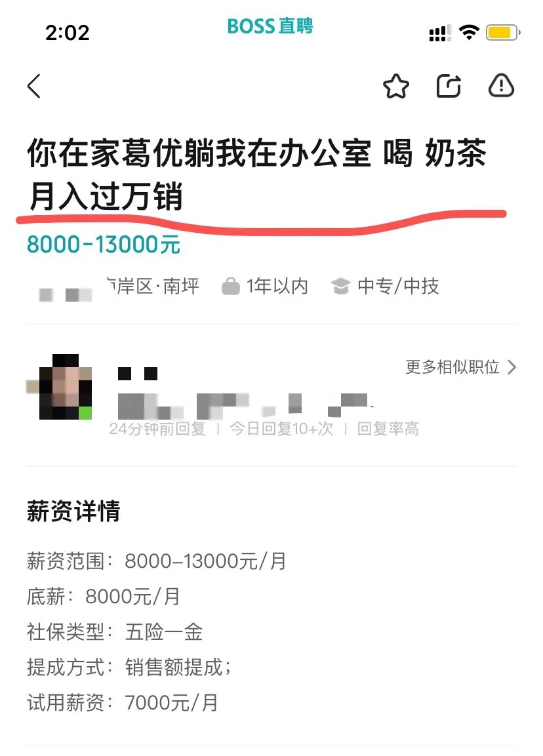The image size is (543, 756).
Task: Open the 薪资详情 section heading
Action: tap(73, 511)
